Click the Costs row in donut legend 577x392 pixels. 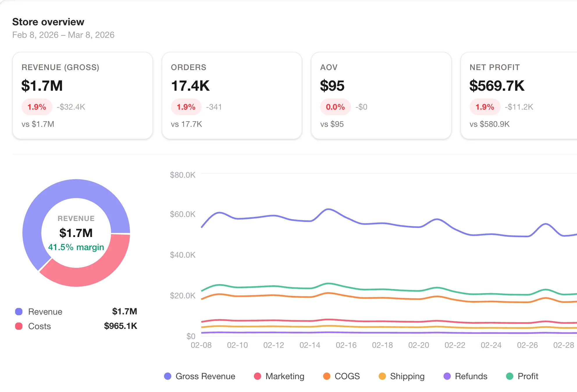tap(76, 326)
